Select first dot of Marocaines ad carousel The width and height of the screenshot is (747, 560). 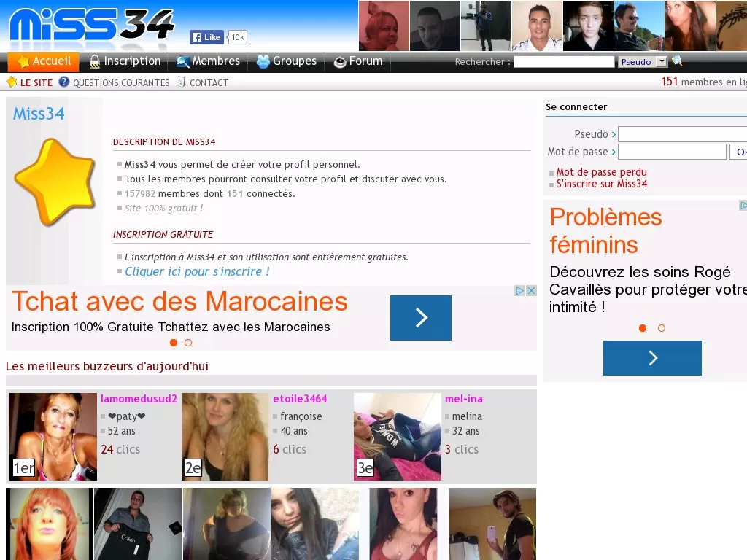174,343
